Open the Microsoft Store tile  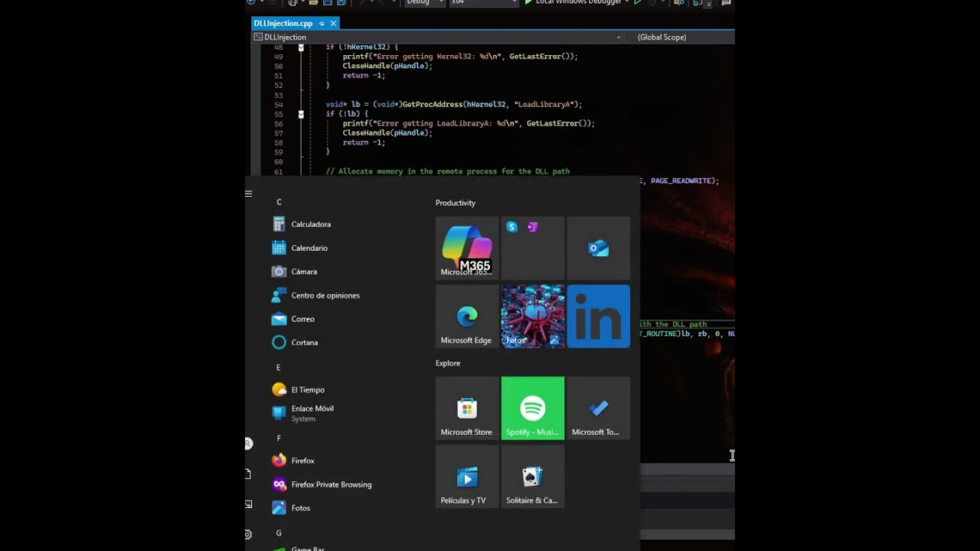(467, 408)
